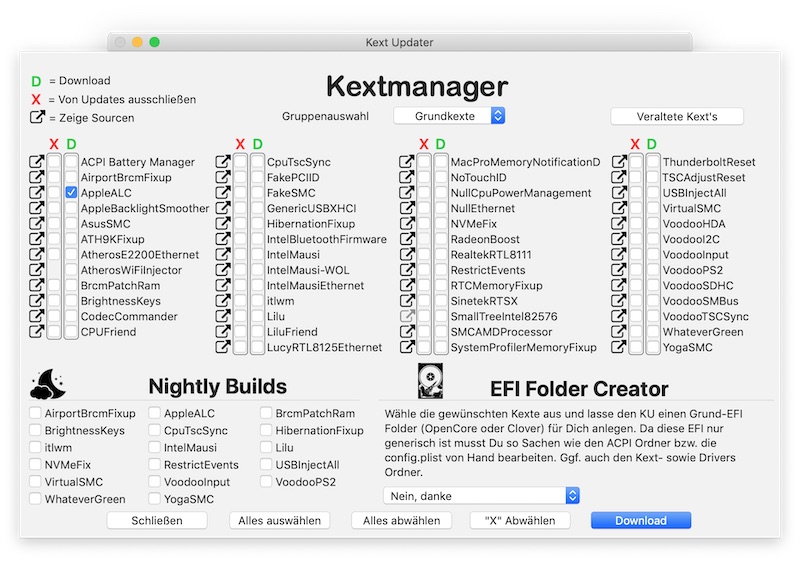Enable nightly IntelMausi build
The height and width of the screenshot is (561, 800).
point(155,447)
